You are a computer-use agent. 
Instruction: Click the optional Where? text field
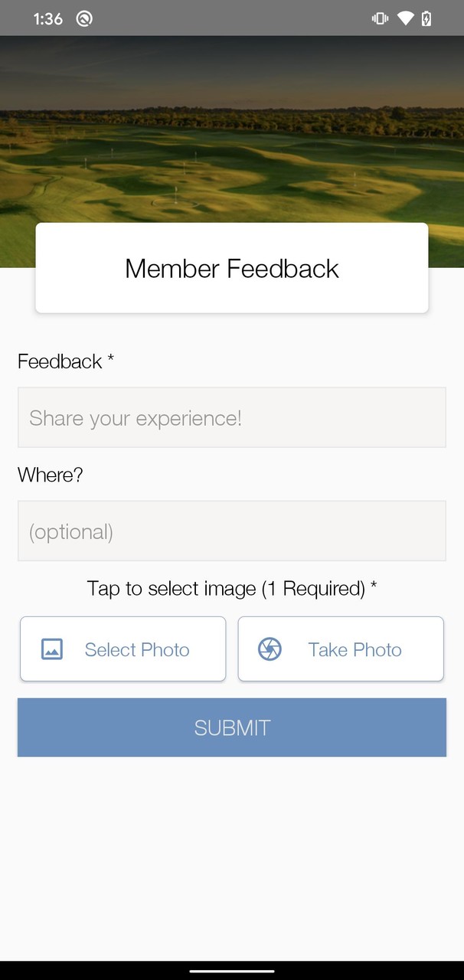[232, 531]
